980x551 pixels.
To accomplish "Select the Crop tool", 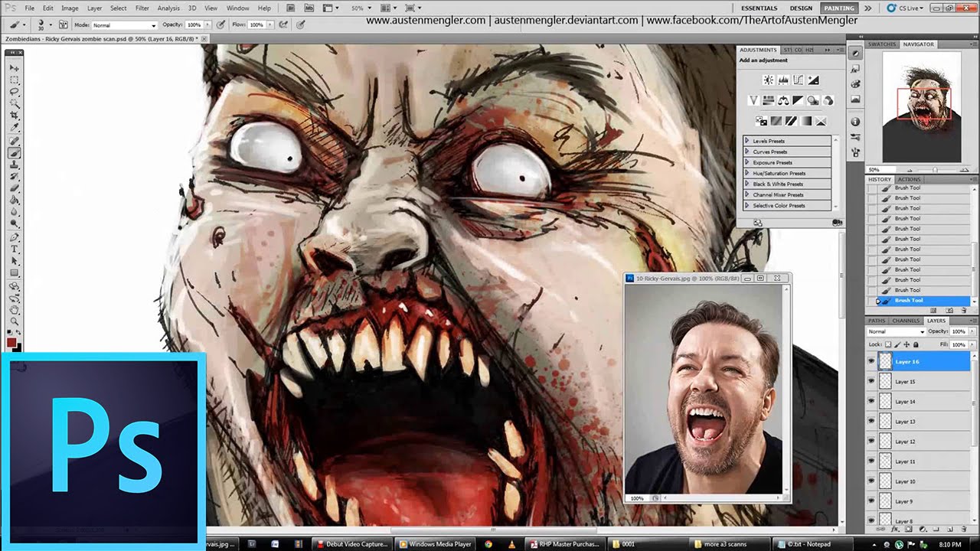I will [x=15, y=115].
